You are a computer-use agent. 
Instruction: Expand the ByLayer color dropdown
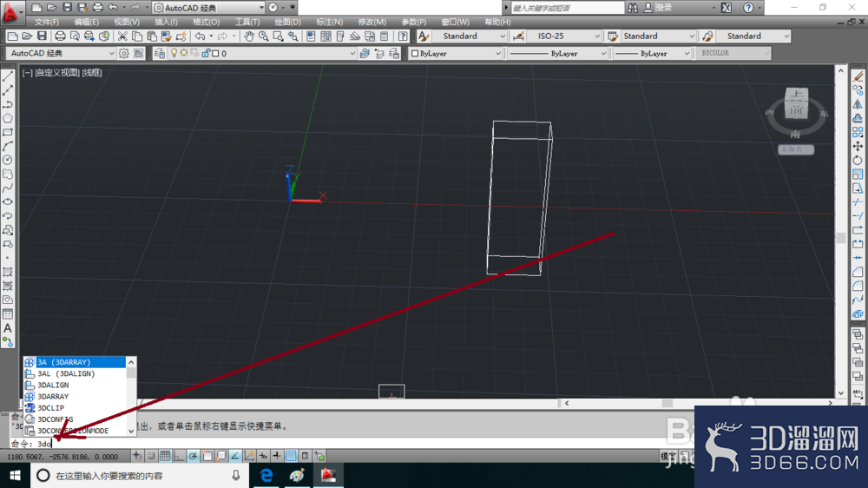[x=456, y=53]
